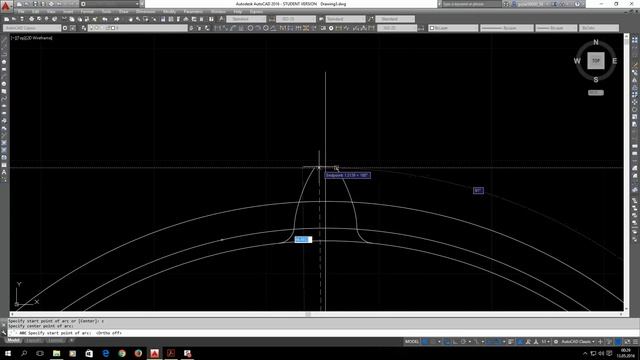Open the ByColor plot style dropdown
The height and width of the screenshot is (360, 640).
pos(599,28)
